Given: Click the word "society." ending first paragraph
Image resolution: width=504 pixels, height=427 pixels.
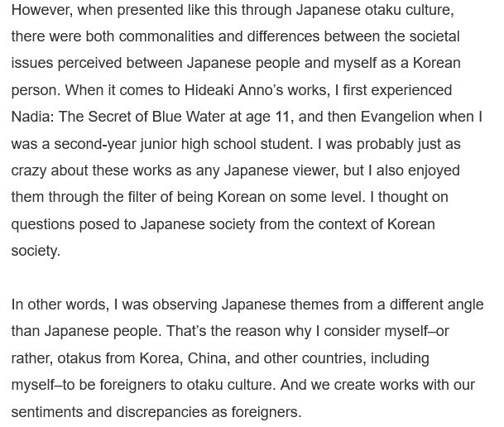Looking at the screenshot, I should click(x=36, y=251).
